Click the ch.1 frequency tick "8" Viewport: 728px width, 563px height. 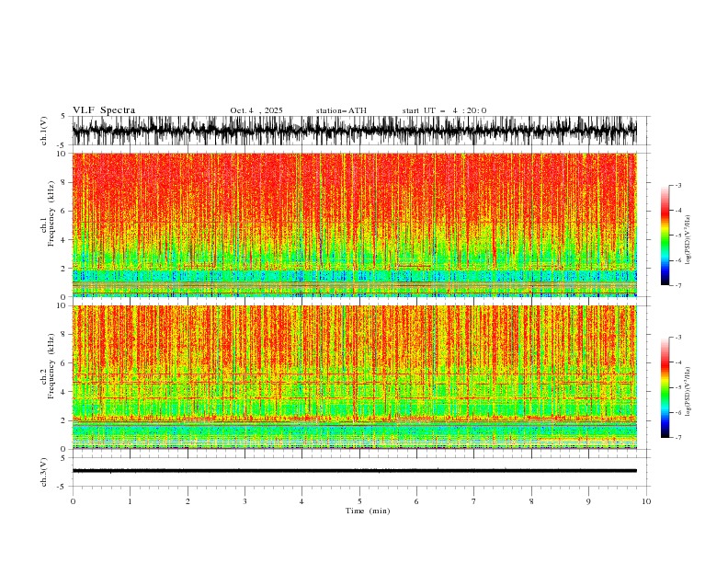click(x=64, y=182)
